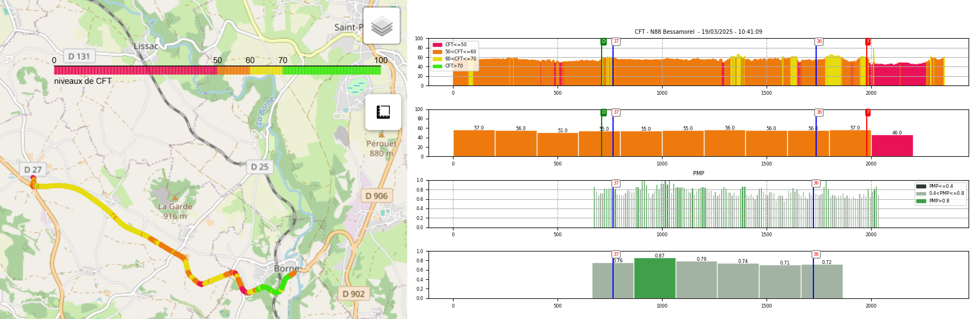Viewport: 980px width, 319px height.
Task: Click the Lissac town label on map
Action: pyautogui.click(x=146, y=46)
